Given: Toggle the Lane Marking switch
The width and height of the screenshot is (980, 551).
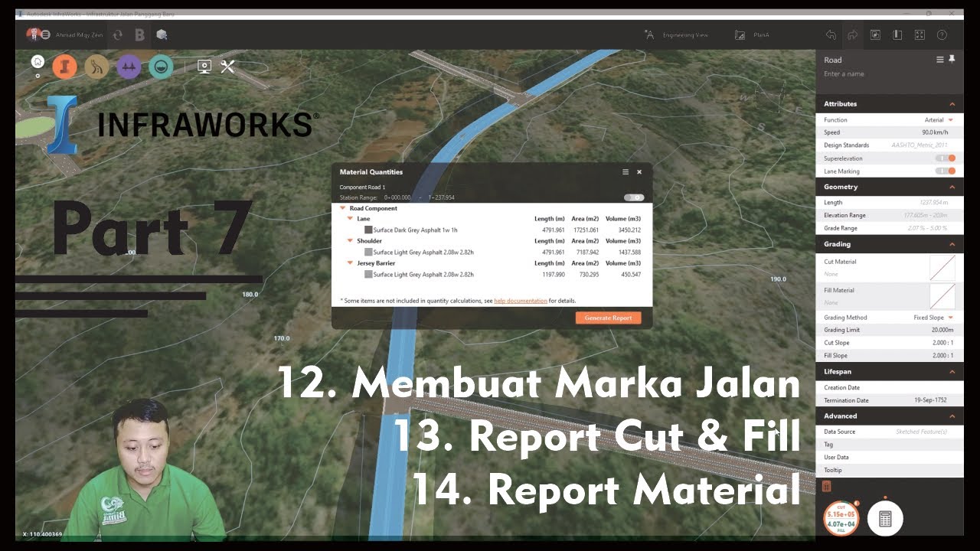Looking at the screenshot, I should 946,171.
